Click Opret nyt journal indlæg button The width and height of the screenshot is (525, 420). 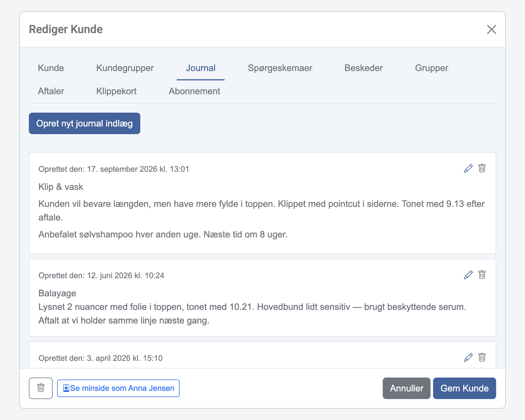click(85, 123)
